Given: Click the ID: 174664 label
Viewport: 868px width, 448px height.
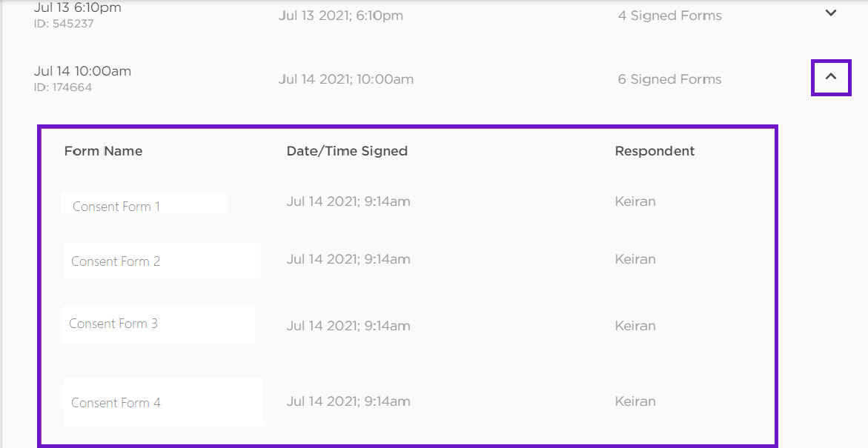Looking at the screenshot, I should coord(63,87).
